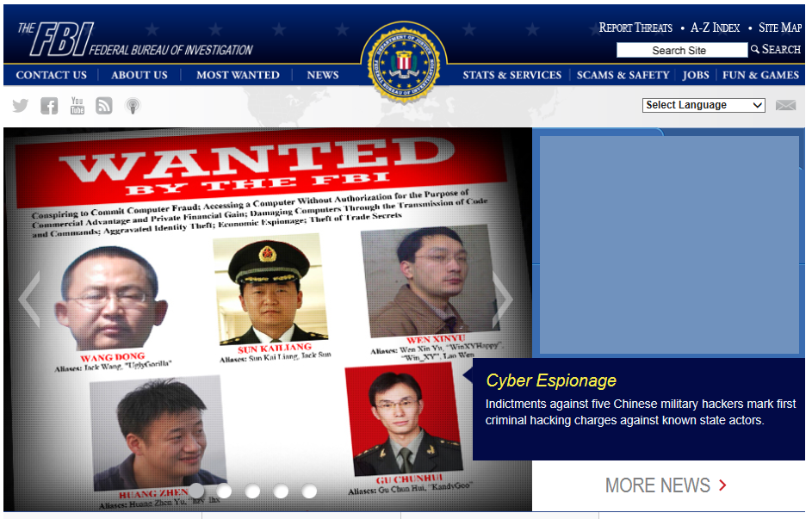Image resolution: width=812 pixels, height=519 pixels.
Task: Open the Scams & Safety menu
Action: (x=623, y=75)
